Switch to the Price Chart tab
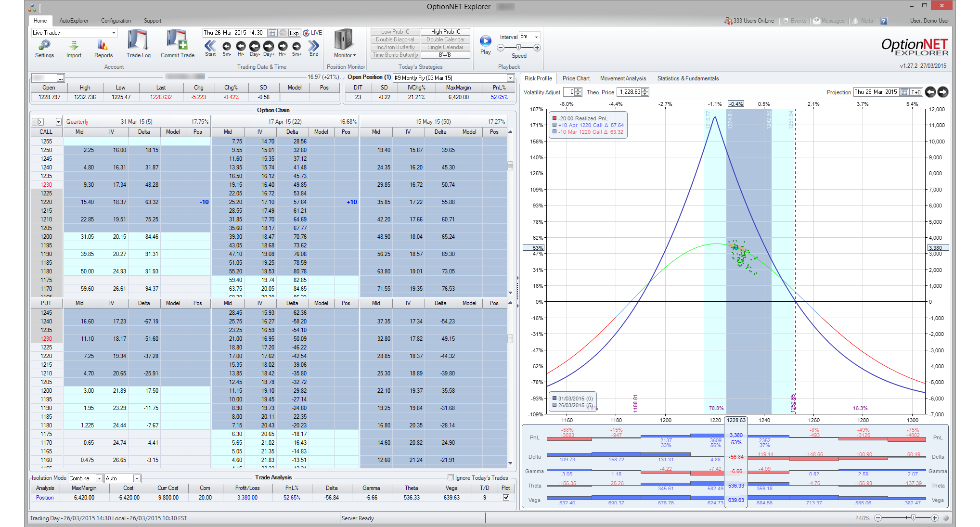 pyautogui.click(x=576, y=78)
